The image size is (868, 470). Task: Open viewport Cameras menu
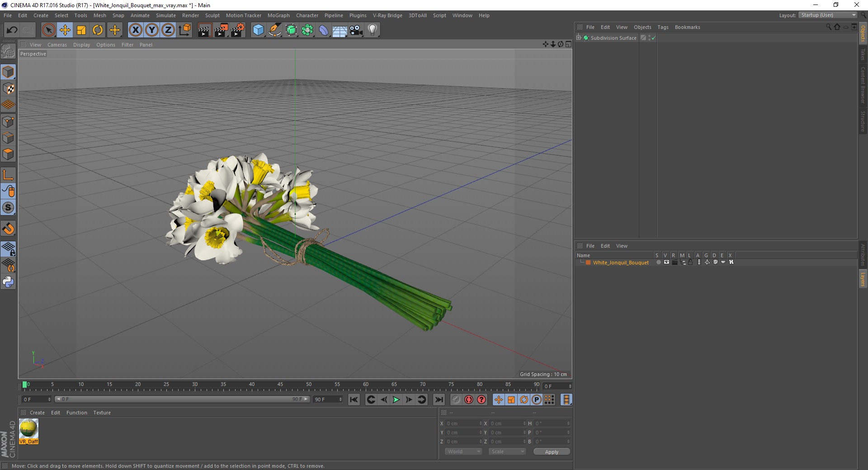(x=57, y=45)
